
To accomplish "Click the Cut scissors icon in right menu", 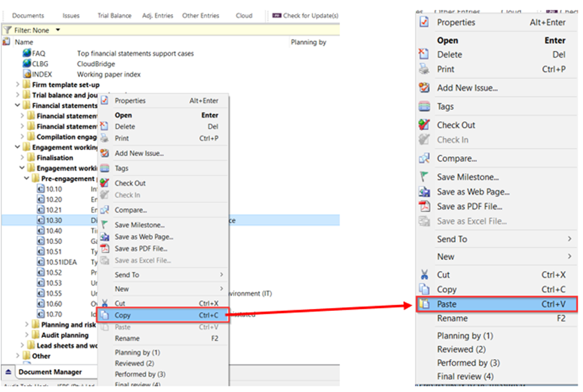I will 424,275.
